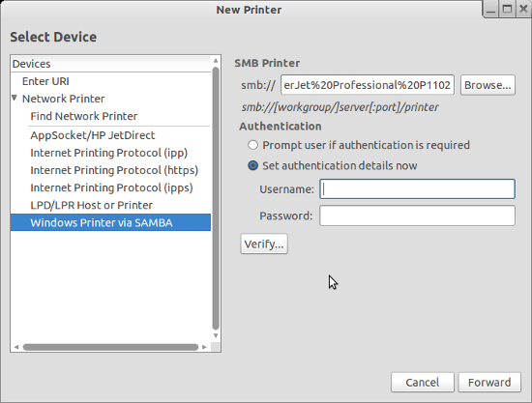This screenshot has height=403, width=532.
Task: Focus the Password text field
Action: click(417, 216)
